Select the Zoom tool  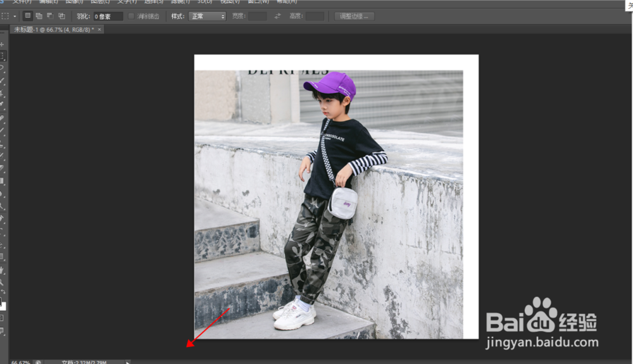2,282
